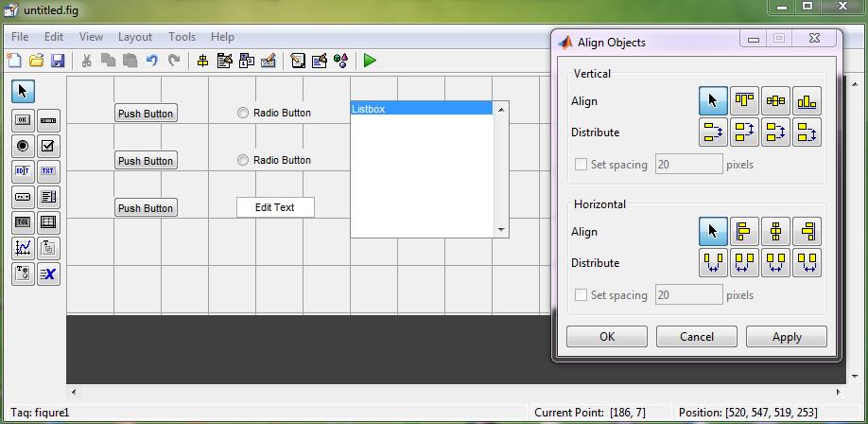Click the canvas horizontal scrollbar left arrow
Screen dimensions: 868x424
(x=74, y=393)
